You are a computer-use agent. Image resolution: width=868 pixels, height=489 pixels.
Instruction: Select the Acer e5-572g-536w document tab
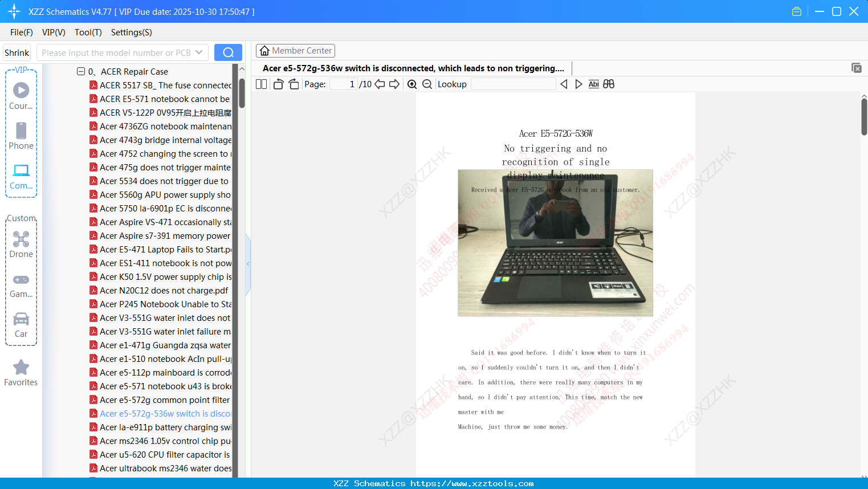pos(413,68)
